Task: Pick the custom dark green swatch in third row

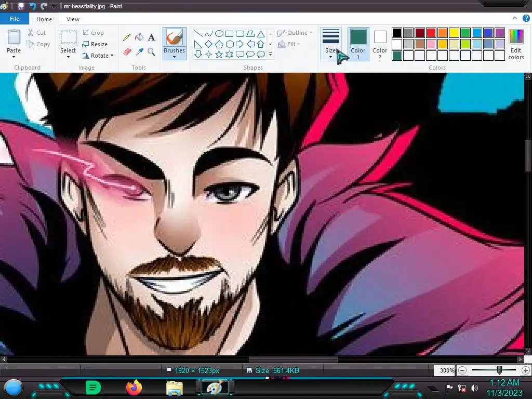Action: coord(397,55)
